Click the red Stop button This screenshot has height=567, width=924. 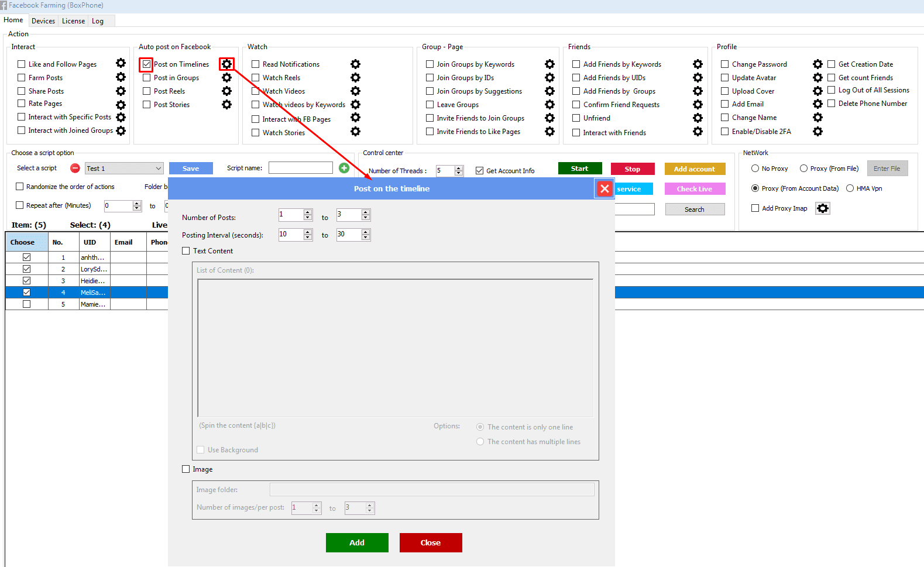[x=633, y=169]
